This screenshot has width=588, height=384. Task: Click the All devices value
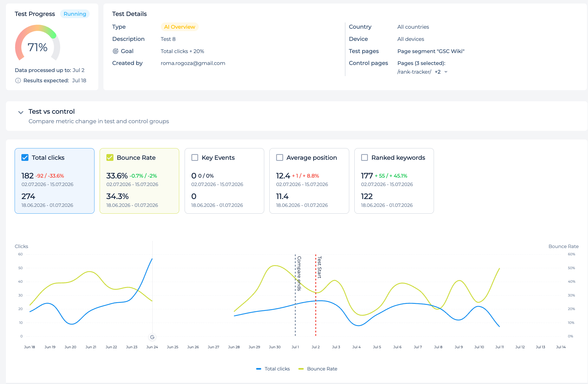pos(411,39)
